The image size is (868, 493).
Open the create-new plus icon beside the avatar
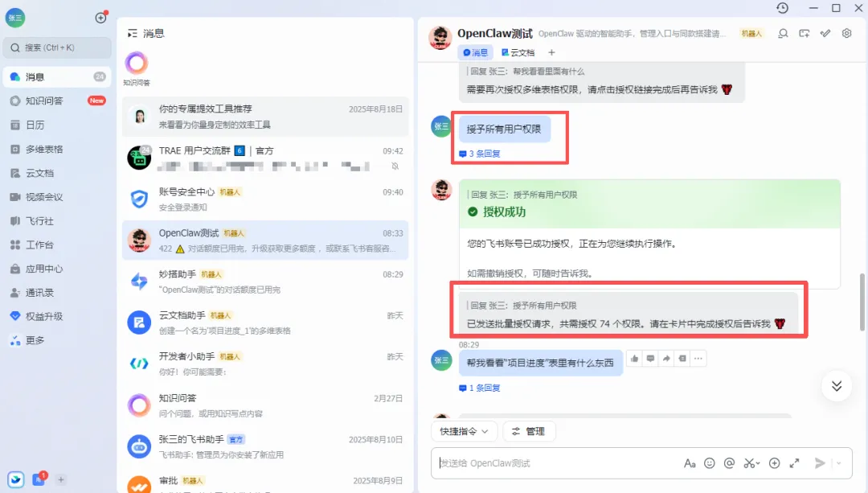click(x=100, y=18)
